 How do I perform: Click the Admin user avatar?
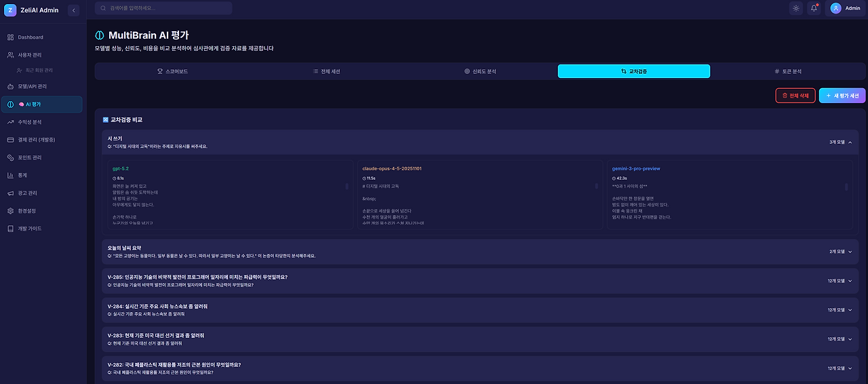coord(835,8)
